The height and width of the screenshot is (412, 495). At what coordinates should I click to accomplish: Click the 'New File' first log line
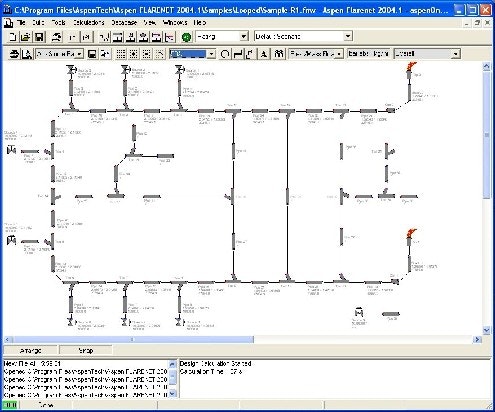click(32, 363)
